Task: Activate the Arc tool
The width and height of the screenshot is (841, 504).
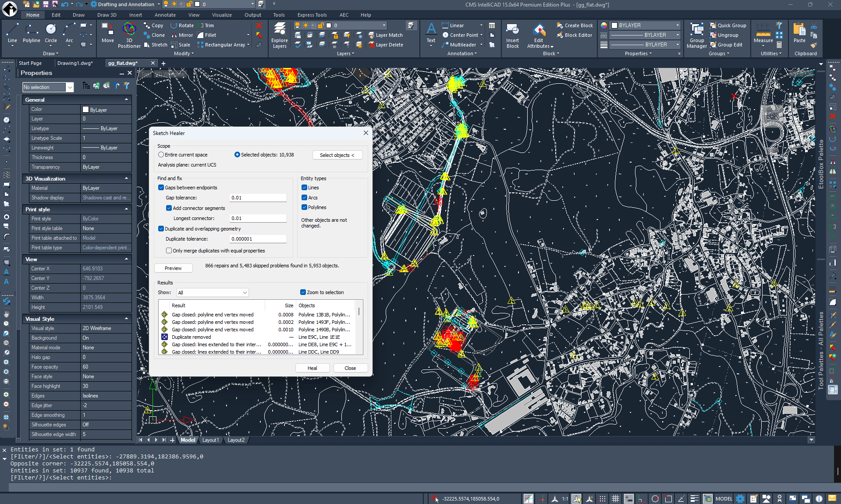Action: (x=69, y=34)
